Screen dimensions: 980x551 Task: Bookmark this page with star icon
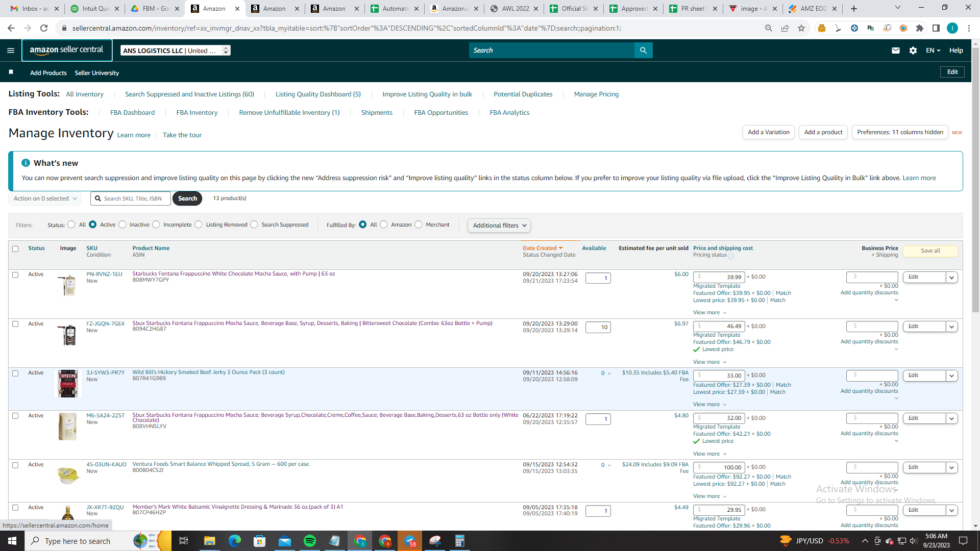click(801, 28)
